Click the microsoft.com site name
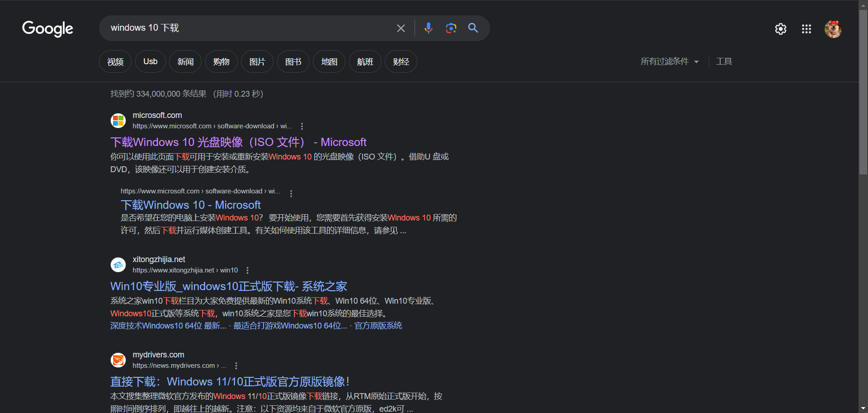Viewport: 868px width, 413px height. click(157, 115)
